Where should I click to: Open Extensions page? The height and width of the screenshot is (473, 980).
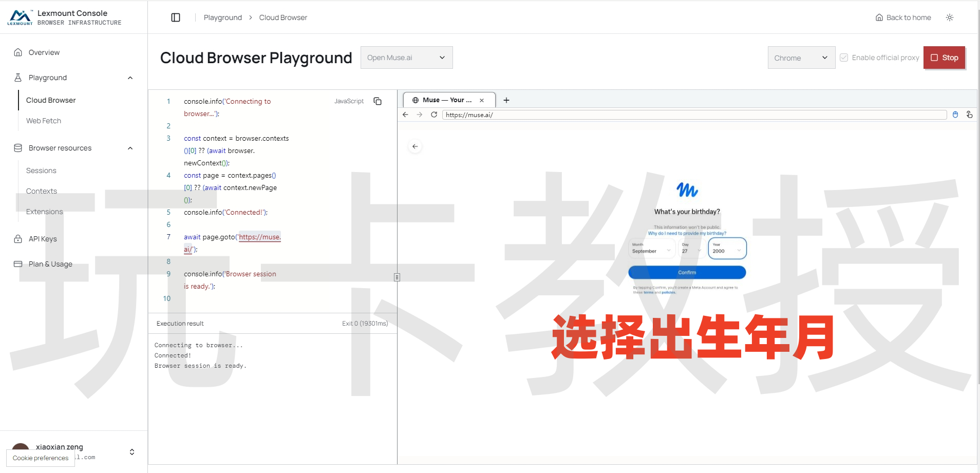(45, 212)
